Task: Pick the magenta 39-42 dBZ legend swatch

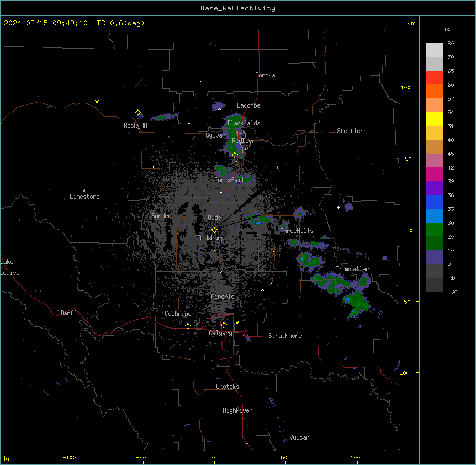Action: (434, 174)
